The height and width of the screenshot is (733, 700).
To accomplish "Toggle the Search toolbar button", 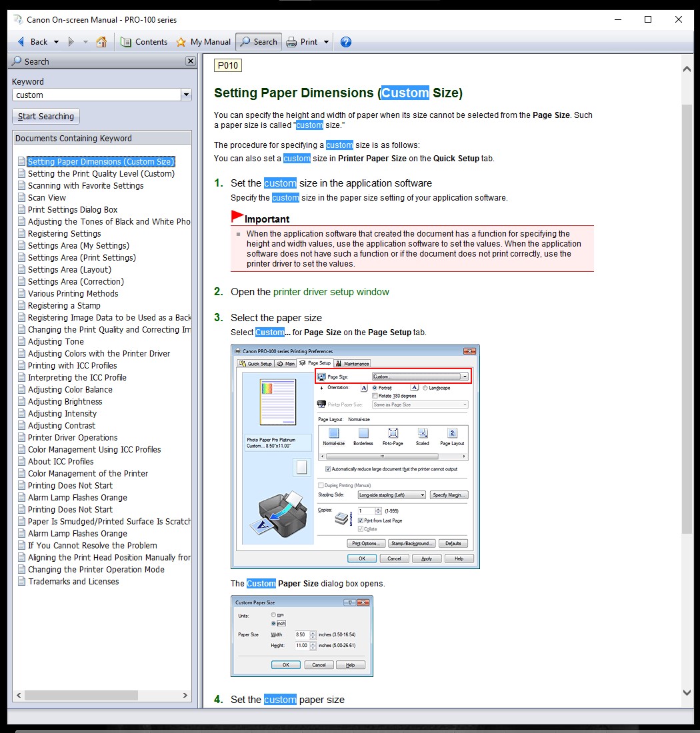I will tap(259, 42).
